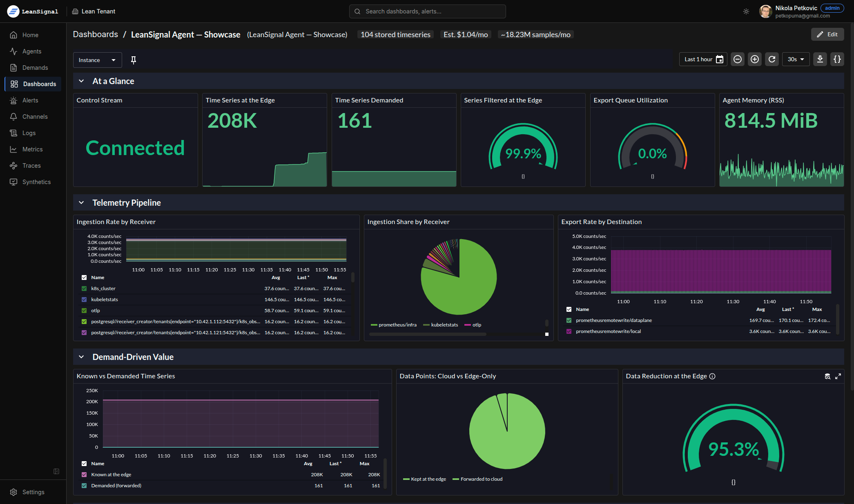This screenshot has height=504, width=854.
Task: Toggle the k8s_cluster series checkbox
Action: click(84, 289)
